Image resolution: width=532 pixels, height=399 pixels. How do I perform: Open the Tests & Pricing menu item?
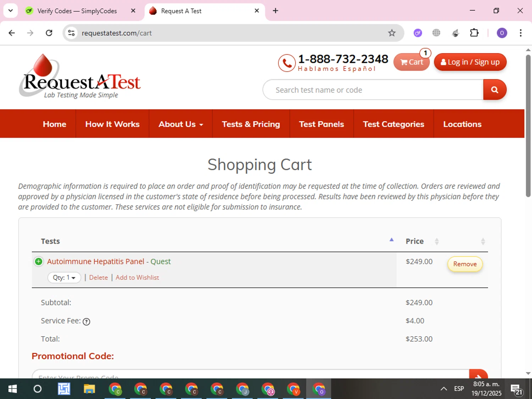251,124
